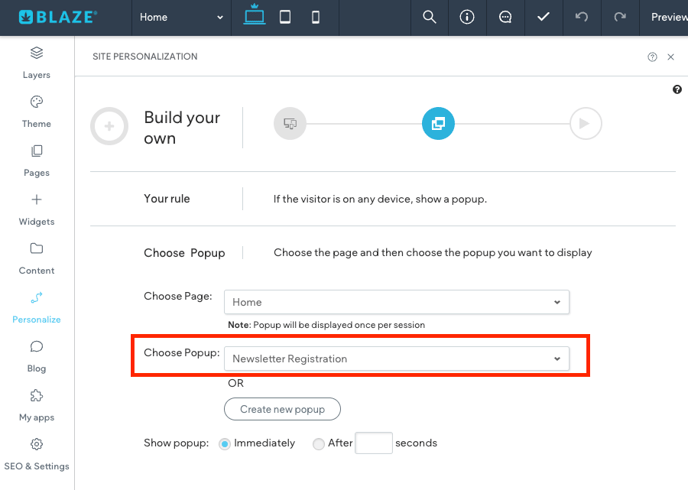The image size is (688, 490).
Task: Click the redo arrow icon
Action: coord(620,17)
